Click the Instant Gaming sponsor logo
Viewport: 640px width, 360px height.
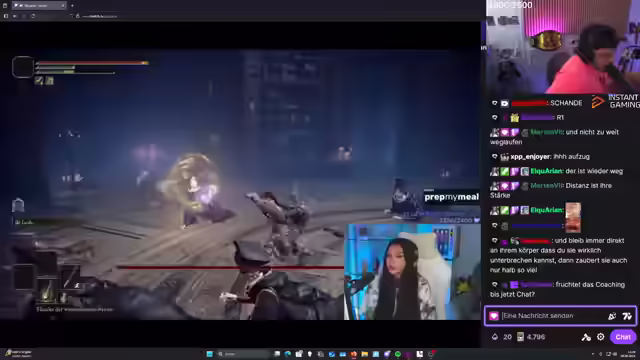coord(615,102)
